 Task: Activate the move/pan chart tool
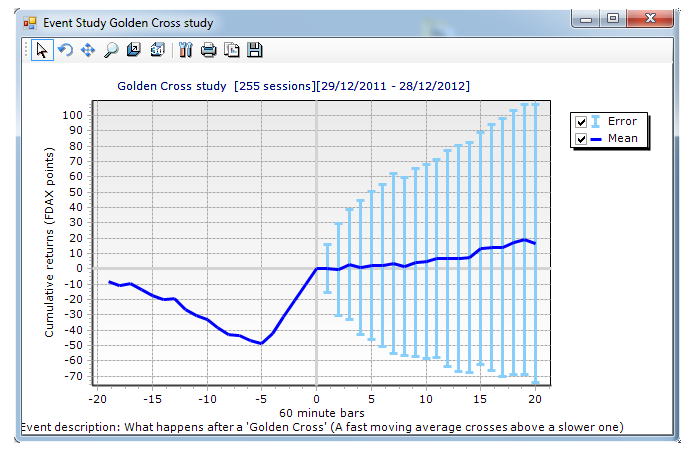[x=88, y=50]
